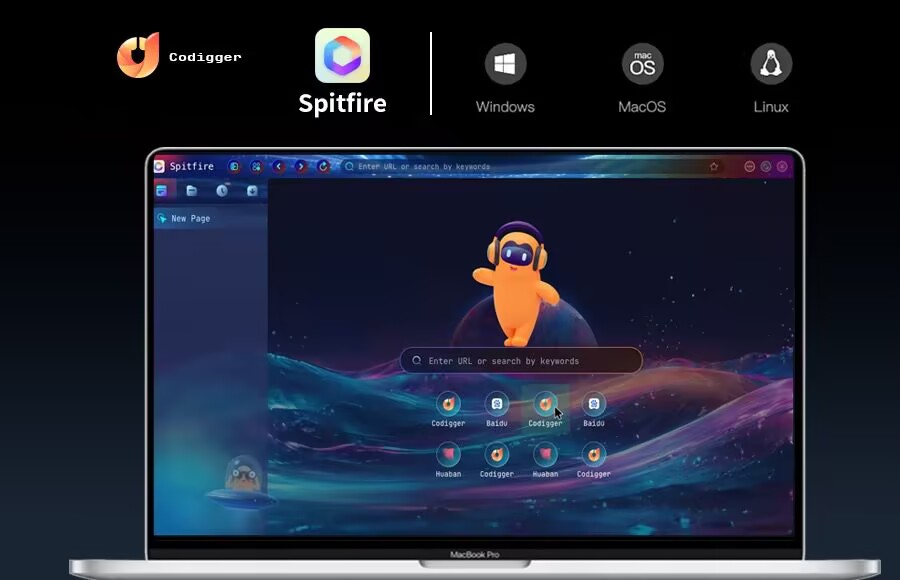Open the apps grid icon in toolbar
The width and height of the screenshot is (900, 580).
(x=257, y=167)
